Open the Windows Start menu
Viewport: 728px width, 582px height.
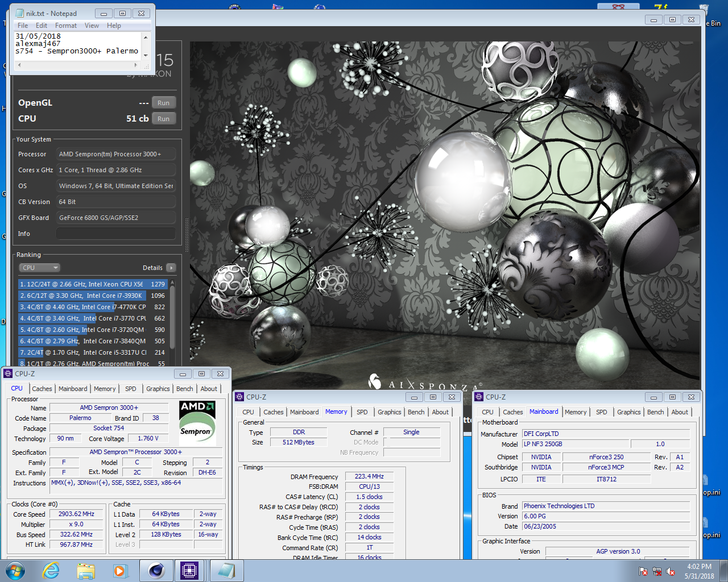15,571
